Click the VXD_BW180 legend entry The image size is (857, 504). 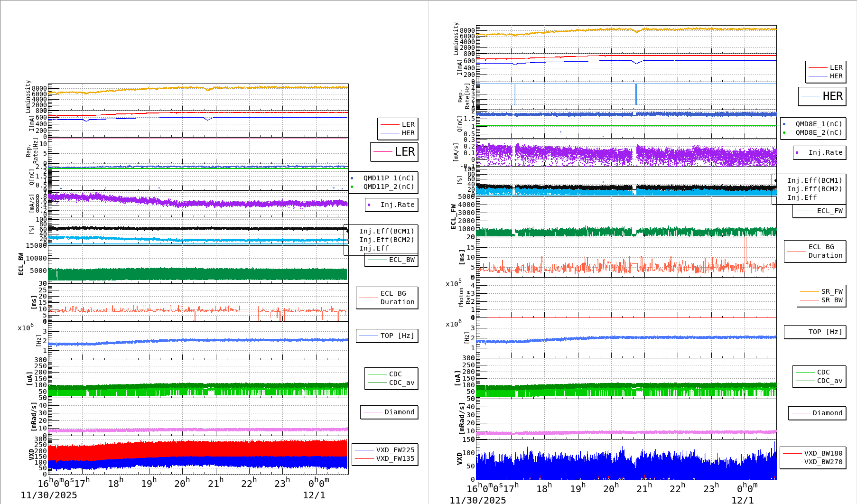point(823,454)
